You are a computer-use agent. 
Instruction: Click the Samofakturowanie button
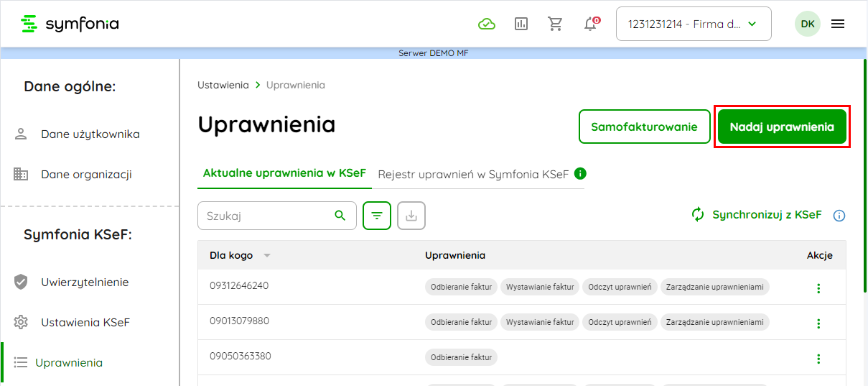tap(644, 127)
